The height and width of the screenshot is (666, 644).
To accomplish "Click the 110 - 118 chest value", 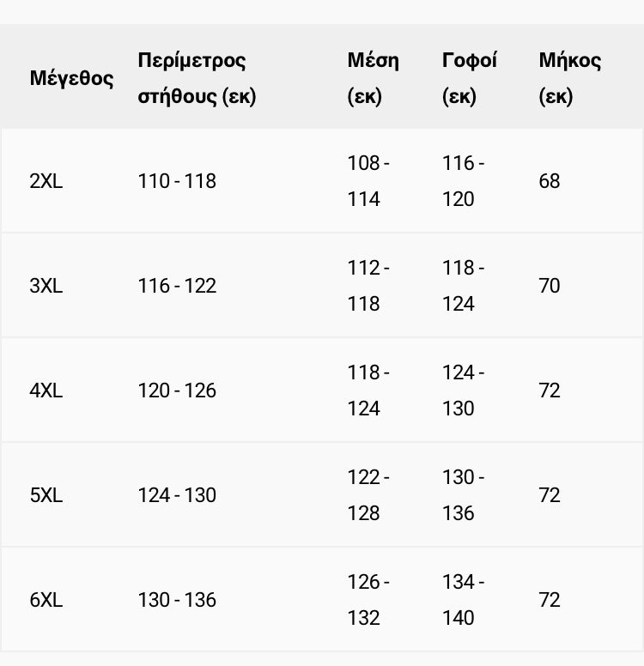I will [x=177, y=181].
